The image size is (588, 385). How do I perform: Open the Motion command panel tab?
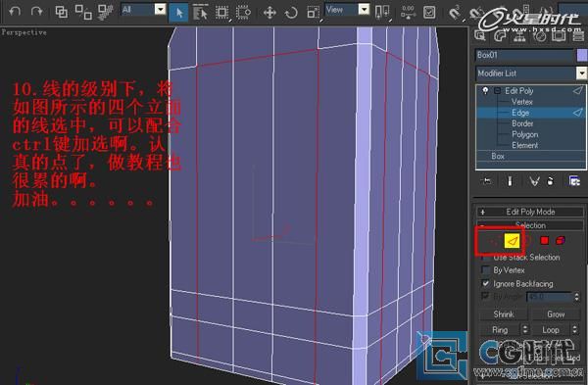pyautogui.click(x=539, y=35)
